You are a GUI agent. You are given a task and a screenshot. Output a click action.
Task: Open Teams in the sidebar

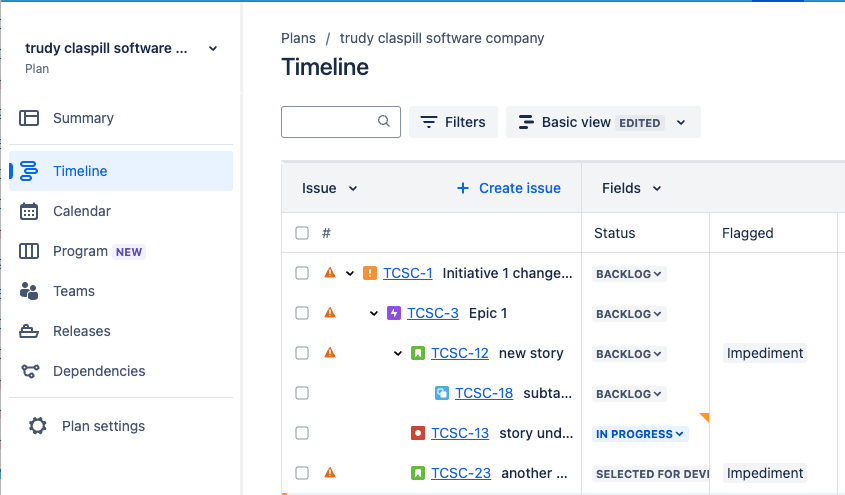(x=121, y=291)
